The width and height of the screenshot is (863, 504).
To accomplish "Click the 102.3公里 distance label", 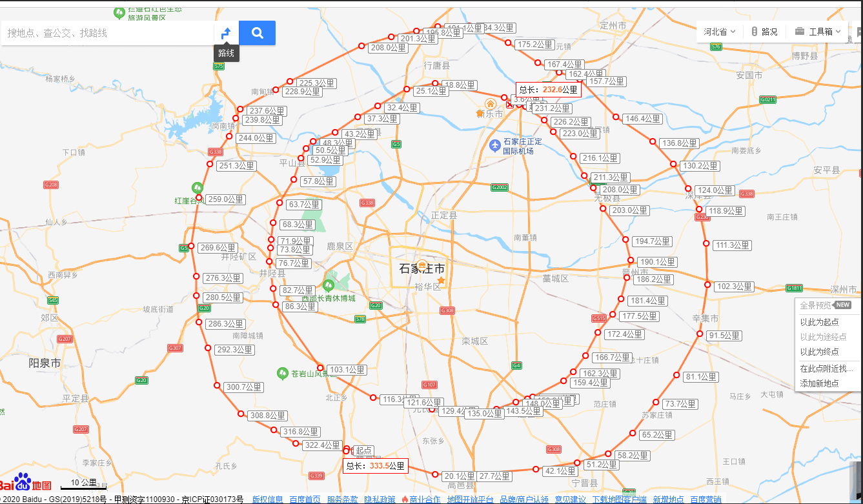I will click(x=735, y=287).
